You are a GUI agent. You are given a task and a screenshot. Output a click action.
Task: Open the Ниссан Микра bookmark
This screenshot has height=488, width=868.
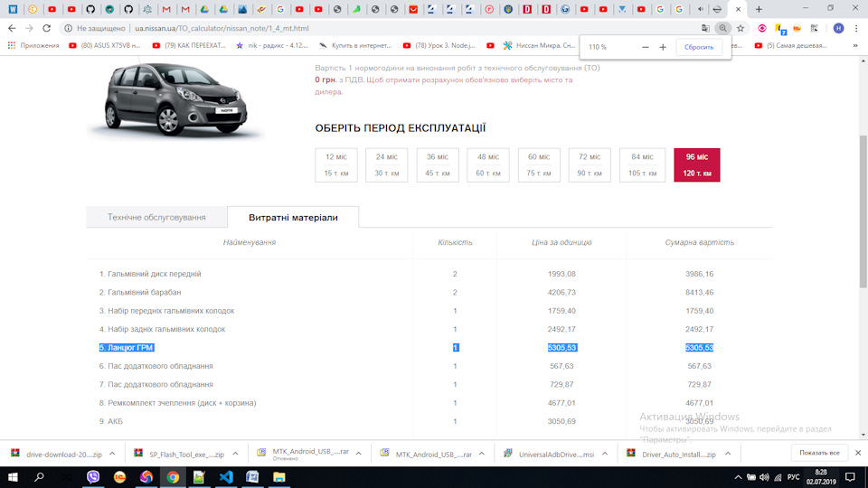(x=539, y=45)
